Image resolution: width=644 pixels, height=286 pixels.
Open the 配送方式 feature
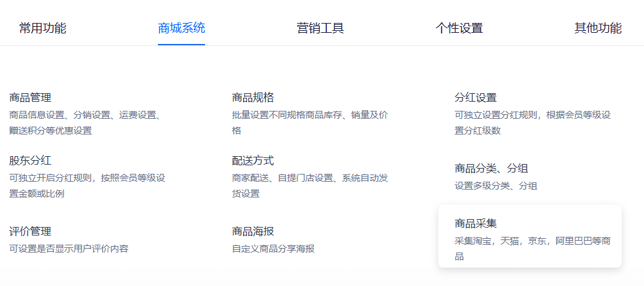tap(253, 161)
